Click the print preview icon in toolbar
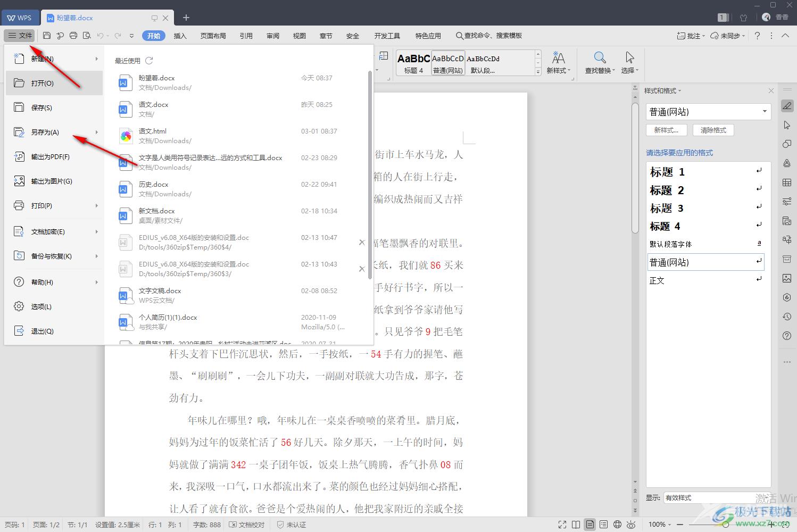The height and width of the screenshot is (532, 797). [x=87, y=36]
